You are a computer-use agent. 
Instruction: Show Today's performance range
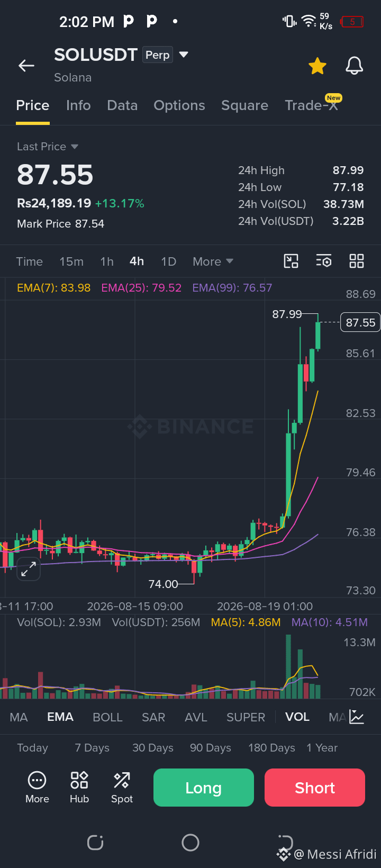pos(32,748)
